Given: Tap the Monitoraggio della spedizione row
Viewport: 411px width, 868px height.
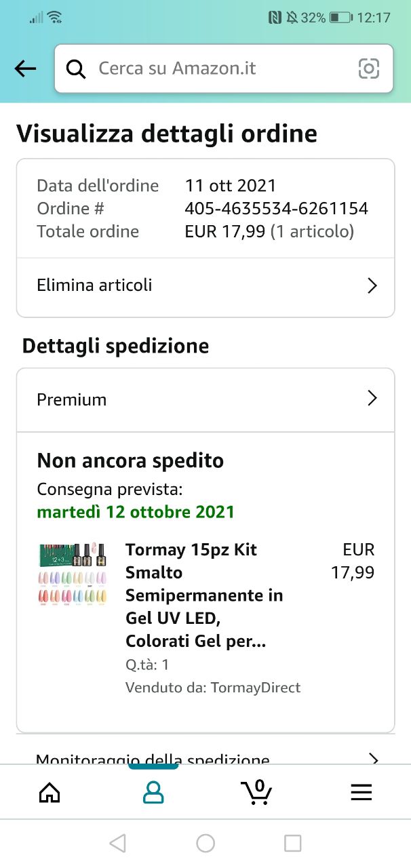Looking at the screenshot, I should (153, 759).
